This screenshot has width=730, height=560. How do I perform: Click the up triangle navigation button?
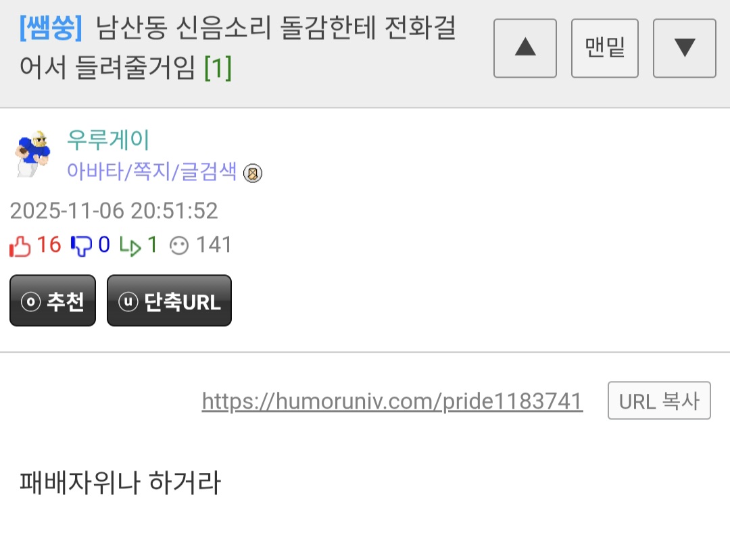coord(525,48)
